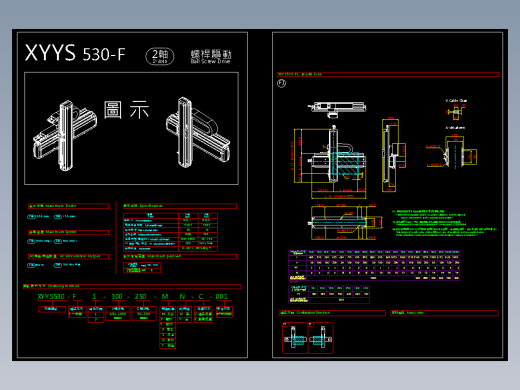
Task: Click the Combination Direction header
Action: [332, 313]
